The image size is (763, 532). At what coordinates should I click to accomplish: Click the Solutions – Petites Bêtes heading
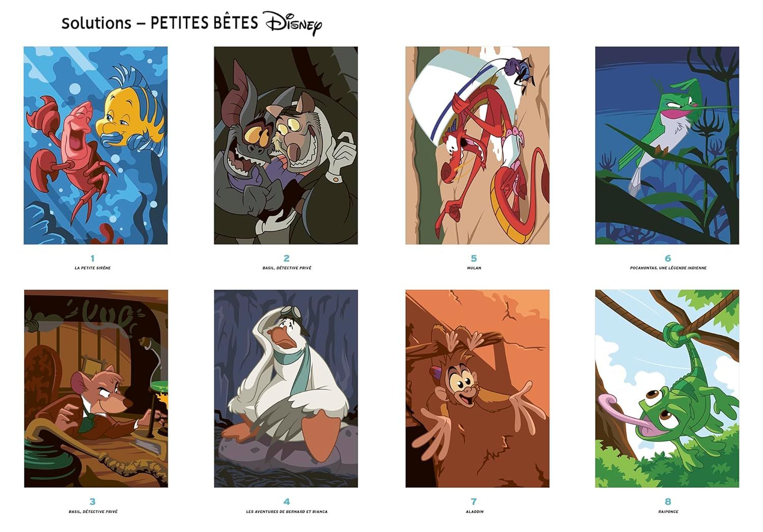click(x=160, y=23)
